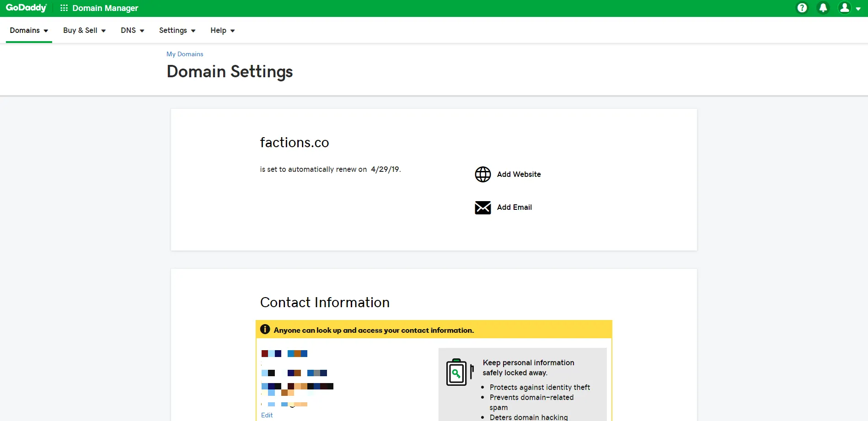This screenshot has height=421, width=868.
Task: Click the factions.co domain name
Action: [295, 143]
